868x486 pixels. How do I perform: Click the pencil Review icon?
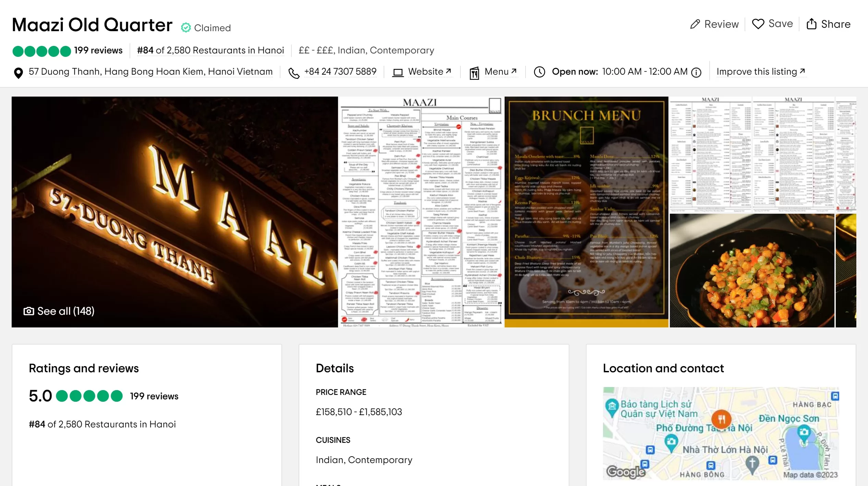click(695, 24)
